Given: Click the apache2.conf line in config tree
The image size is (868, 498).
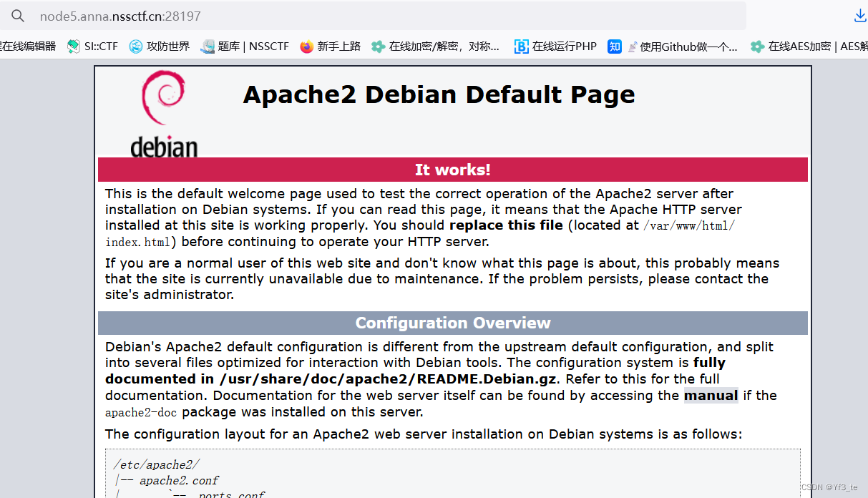Looking at the screenshot, I should 179,480.
